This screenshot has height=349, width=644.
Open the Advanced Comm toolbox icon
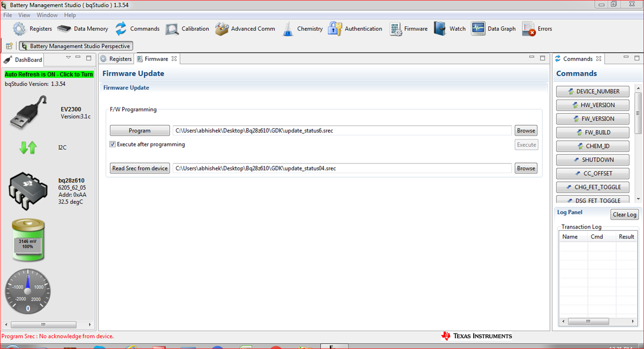coord(222,29)
